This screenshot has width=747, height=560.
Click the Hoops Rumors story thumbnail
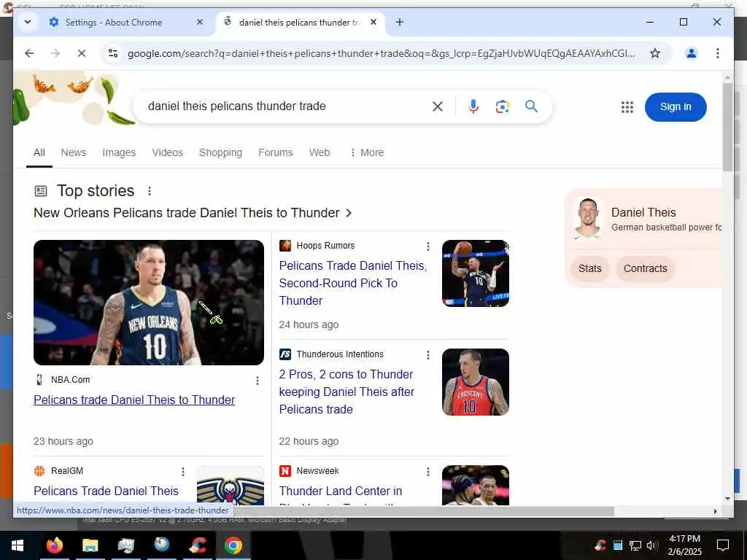pyautogui.click(x=476, y=273)
